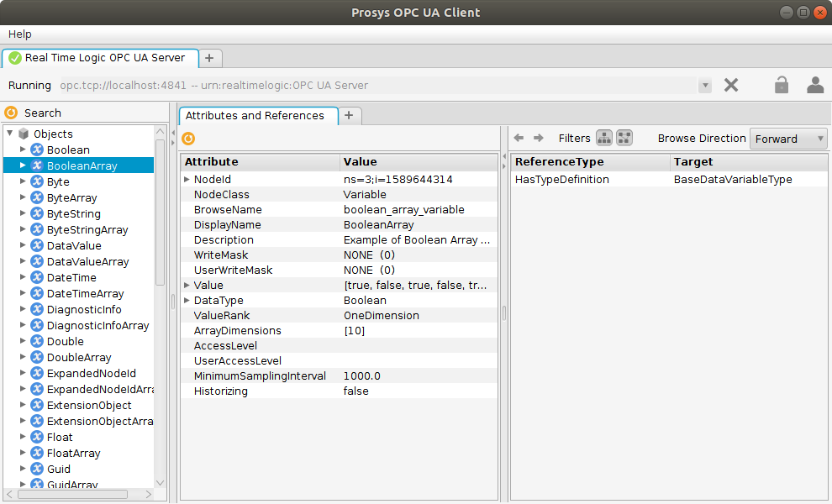Click the Double node variable icon

37,341
